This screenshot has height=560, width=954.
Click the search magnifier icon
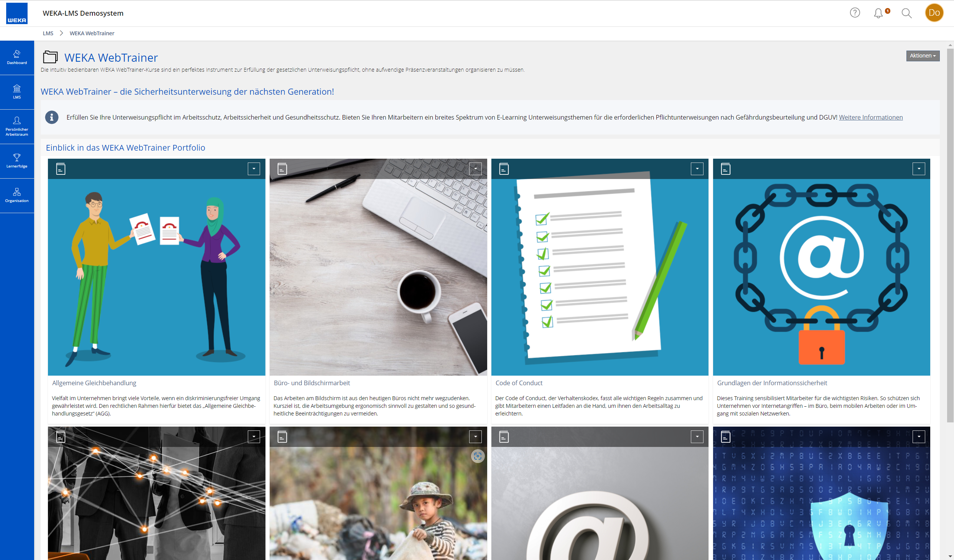point(906,13)
